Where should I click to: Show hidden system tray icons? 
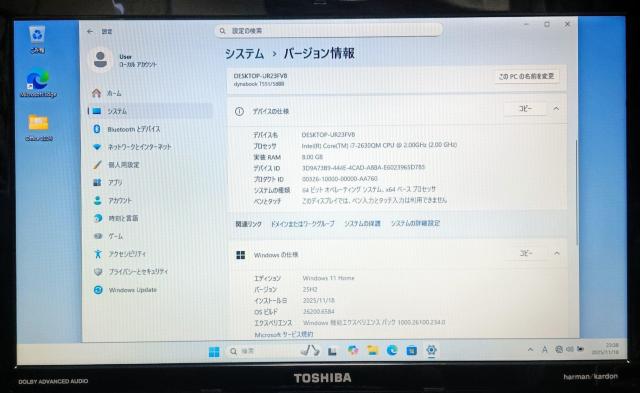click(x=530, y=349)
